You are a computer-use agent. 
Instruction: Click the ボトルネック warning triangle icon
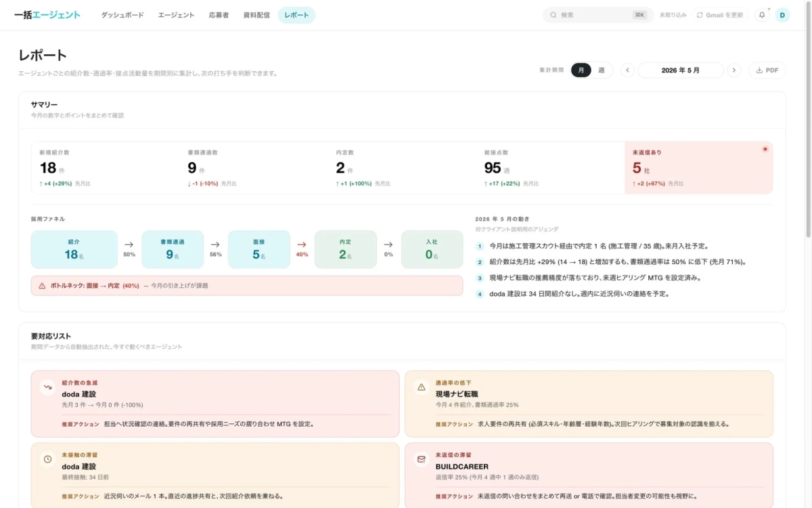(42, 286)
